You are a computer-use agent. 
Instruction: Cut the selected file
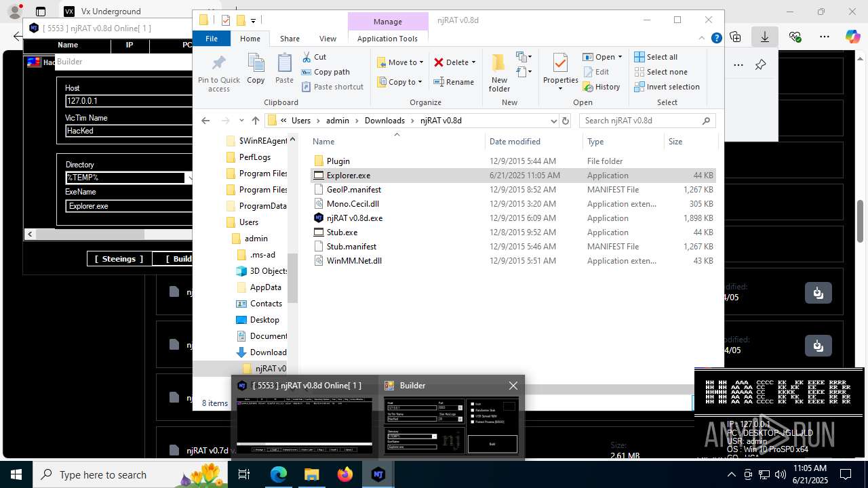[314, 57]
